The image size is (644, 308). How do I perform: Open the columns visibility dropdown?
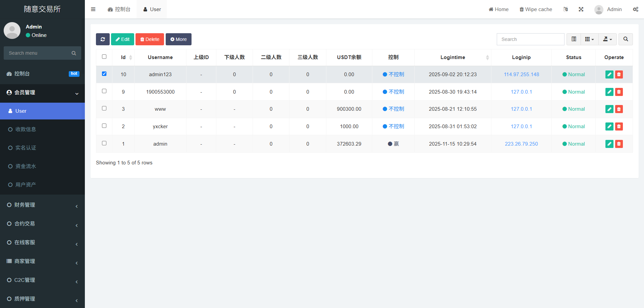[x=589, y=39]
